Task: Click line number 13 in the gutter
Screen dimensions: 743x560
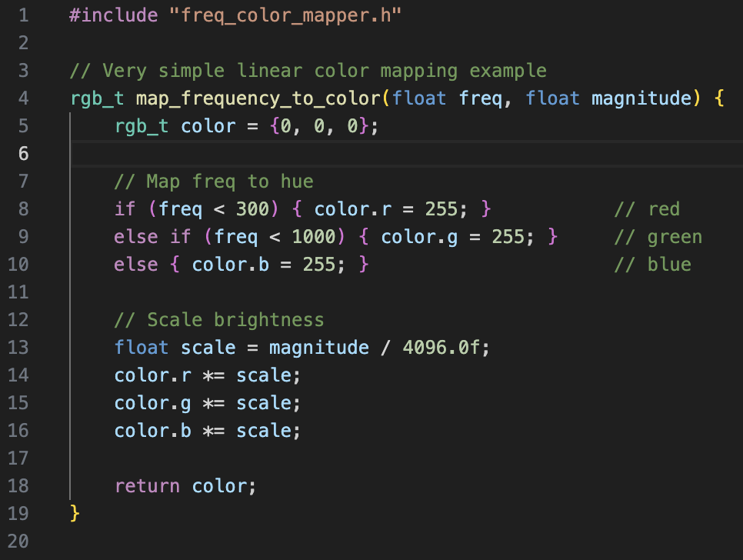Action: [x=18, y=348]
